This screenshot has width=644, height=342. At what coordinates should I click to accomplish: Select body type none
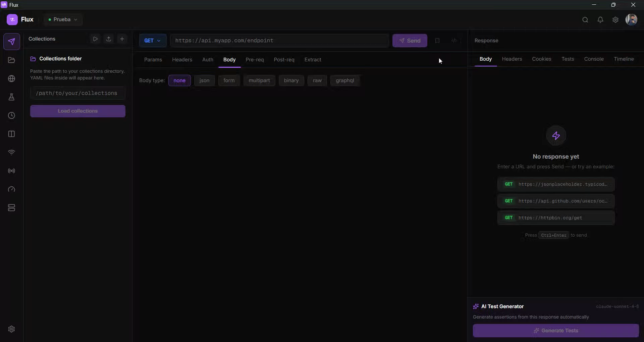point(179,80)
